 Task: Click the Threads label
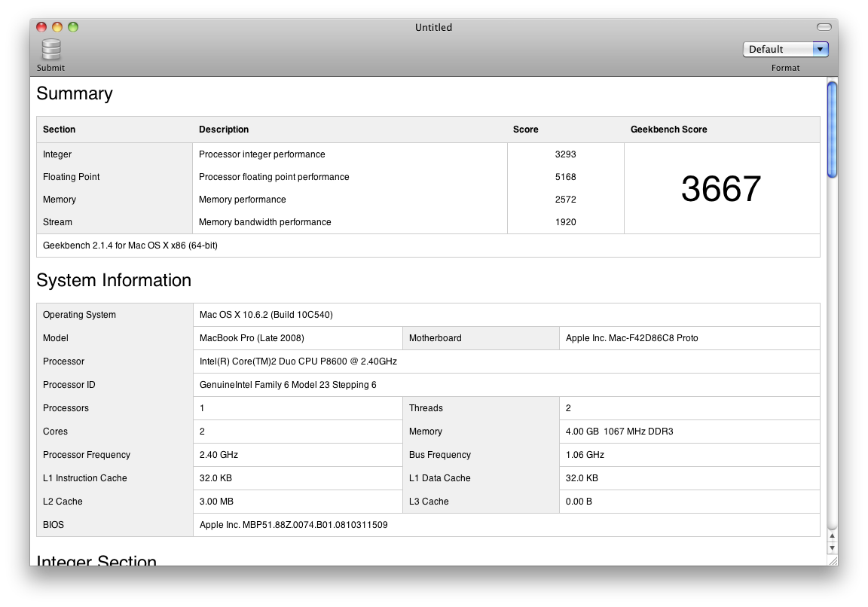point(426,408)
